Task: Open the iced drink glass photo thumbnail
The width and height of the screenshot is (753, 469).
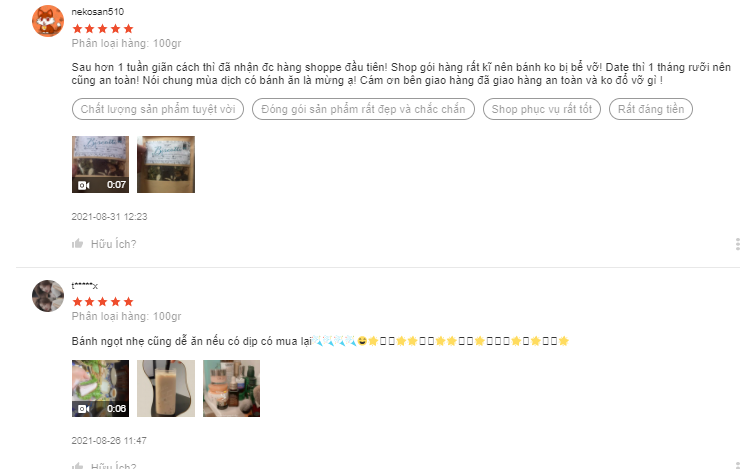Action: click(166, 388)
